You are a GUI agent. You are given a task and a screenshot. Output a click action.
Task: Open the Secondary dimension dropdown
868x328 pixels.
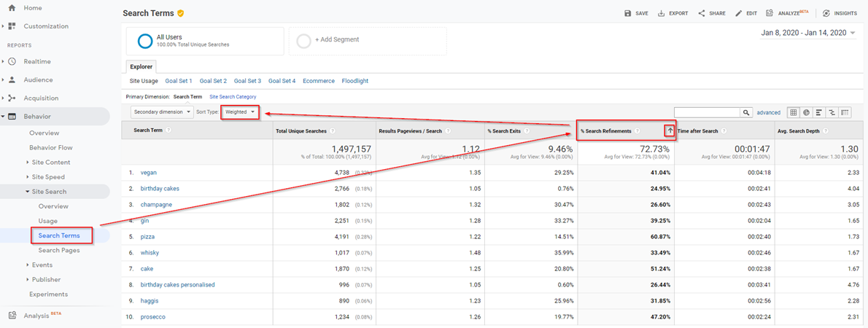(162, 112)
